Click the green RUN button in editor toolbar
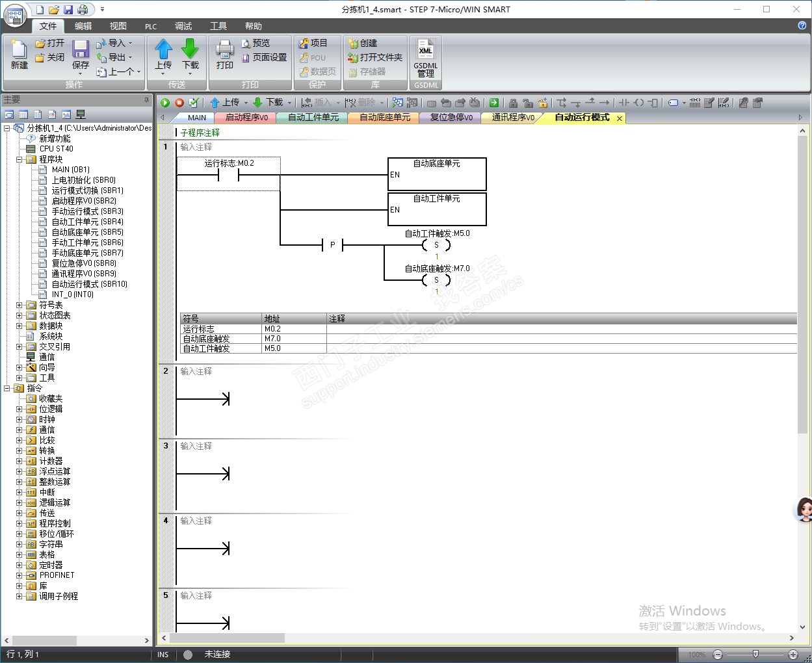Screen dimensions: 812x663 pos(166,103)
